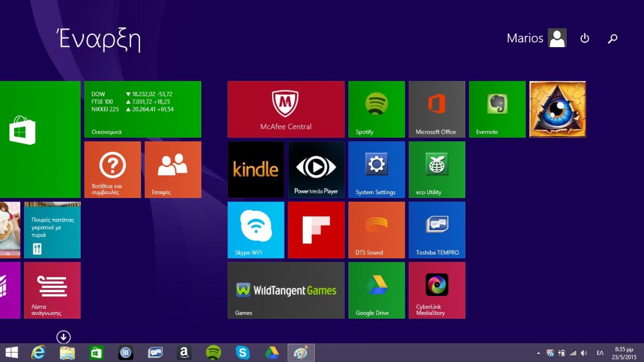
Task: Open the Store icon in the taskbar
Action: pyautogui.click(x=96, y=352)
